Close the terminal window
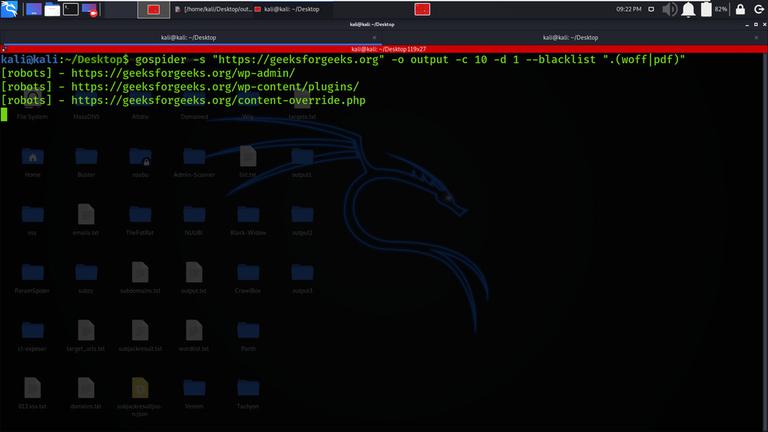The width and height of the screenshot is (768, 432). tap(765, 24)
